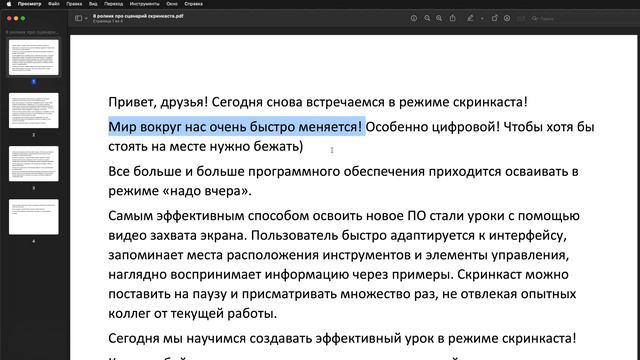Screen dimensions: 640x360
Task: Open the Правка menu
Action: tap(74, 4)
